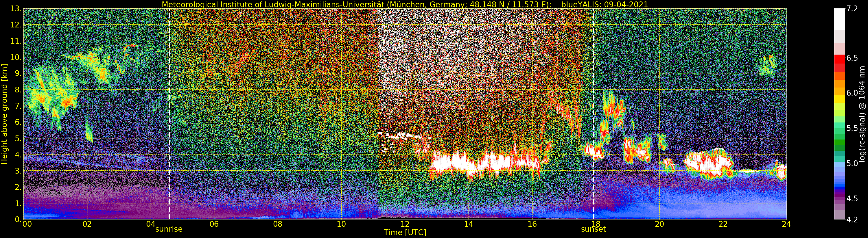This screenshot has height=238, width=868.
Task: Click height axis tick label '4.'
Action: click(x=18, y=155)
